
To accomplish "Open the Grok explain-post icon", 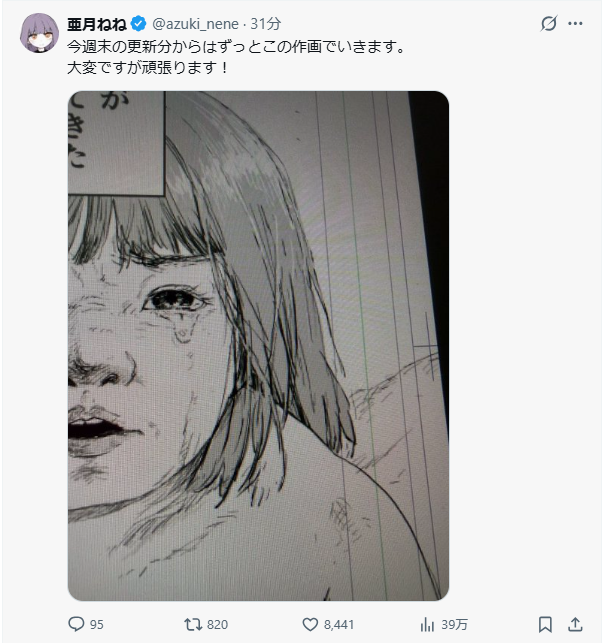I will [548, 23].
